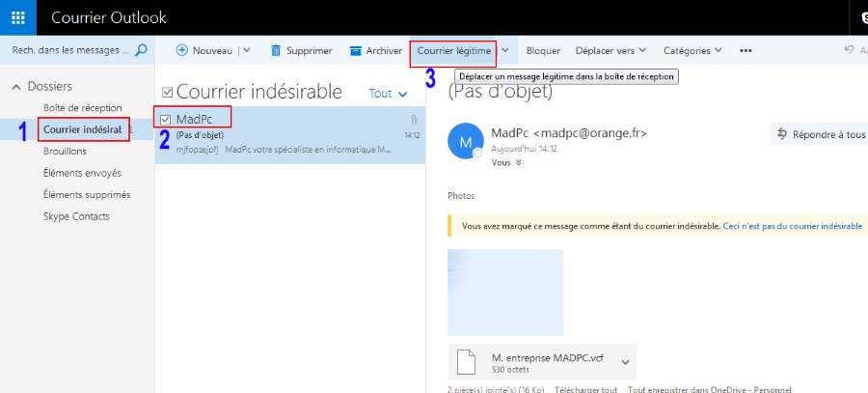Viewport: 868px width, 393px height.
Task: Open the Boîte de réception folder
Action: tap(82, 107)
